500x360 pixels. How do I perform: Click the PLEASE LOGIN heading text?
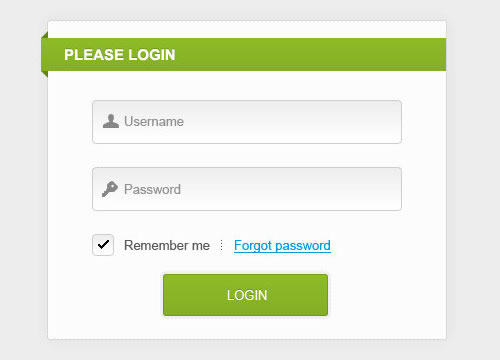pyautogui.click(x=120, y=55)
